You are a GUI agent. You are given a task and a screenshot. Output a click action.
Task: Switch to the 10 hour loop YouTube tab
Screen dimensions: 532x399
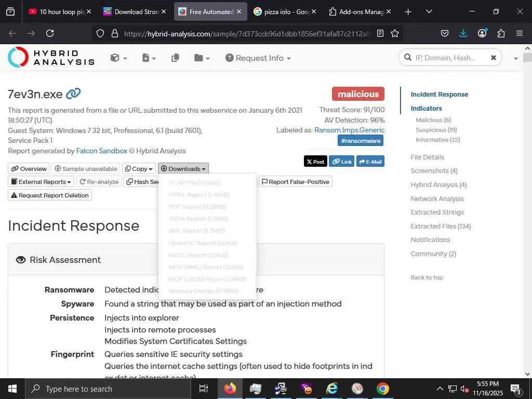pyautogui.click(x=60, y=11)
